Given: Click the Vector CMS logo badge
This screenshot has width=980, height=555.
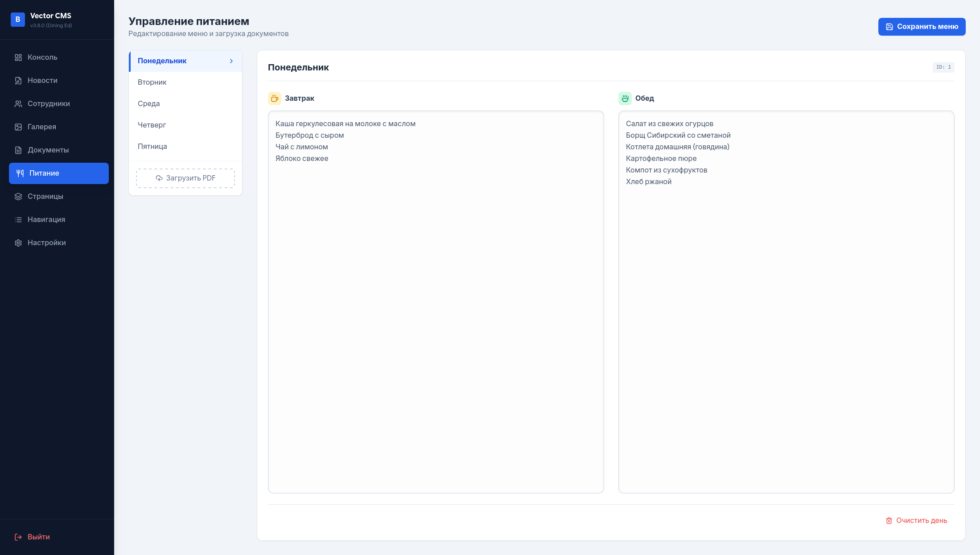Looking at the screenshot, I should (18, 20).
